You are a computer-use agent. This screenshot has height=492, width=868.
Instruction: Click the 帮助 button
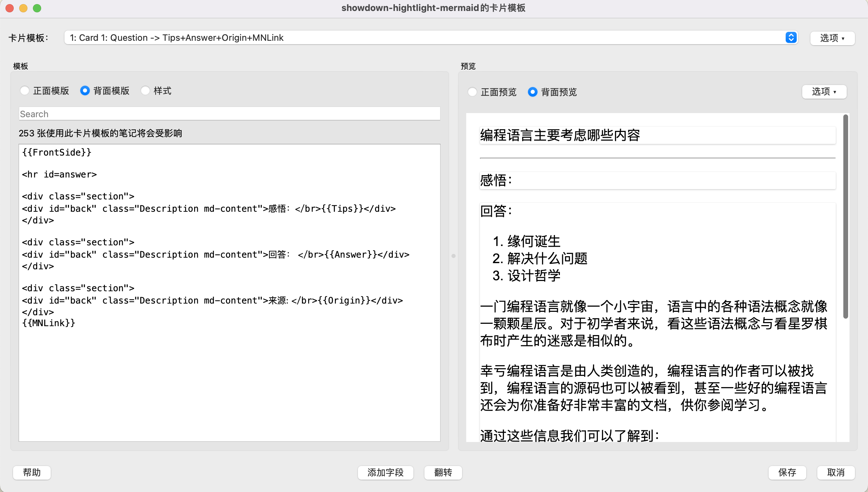pos(32,472)
